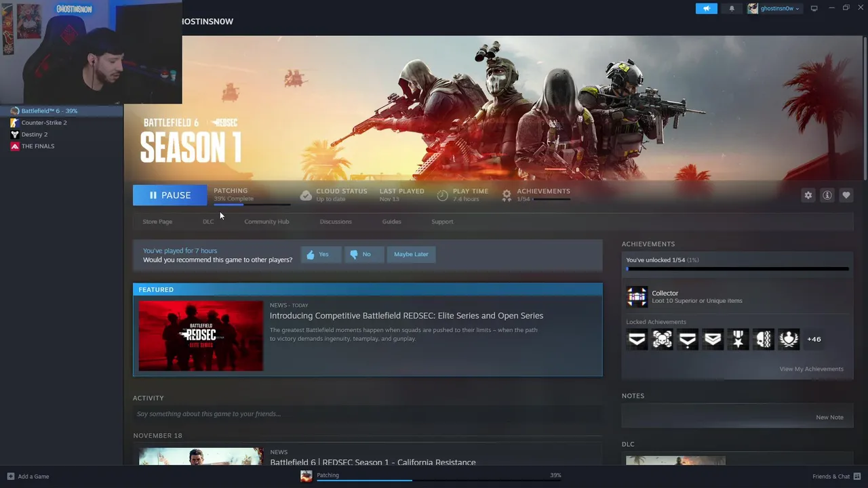Open the Community Hub tab
The height and width of the screenshot is (488, 868).
(x=267, y=222)
